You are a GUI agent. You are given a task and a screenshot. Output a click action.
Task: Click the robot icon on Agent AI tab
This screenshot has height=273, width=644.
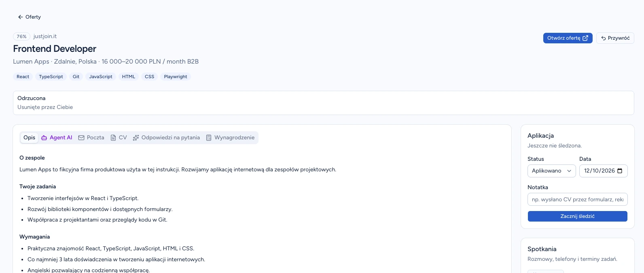click(44, 138)
